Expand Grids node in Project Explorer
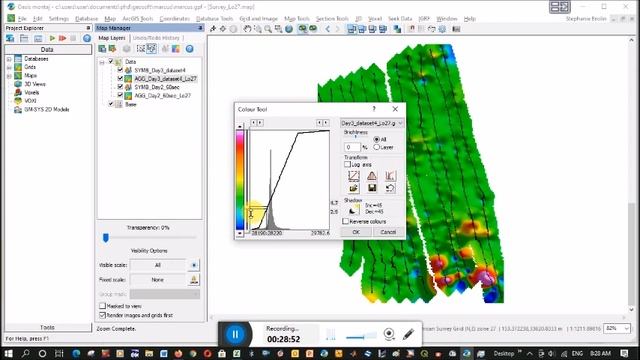The width and height of the screenshot is (640, 360). click(x=9, y=67)
